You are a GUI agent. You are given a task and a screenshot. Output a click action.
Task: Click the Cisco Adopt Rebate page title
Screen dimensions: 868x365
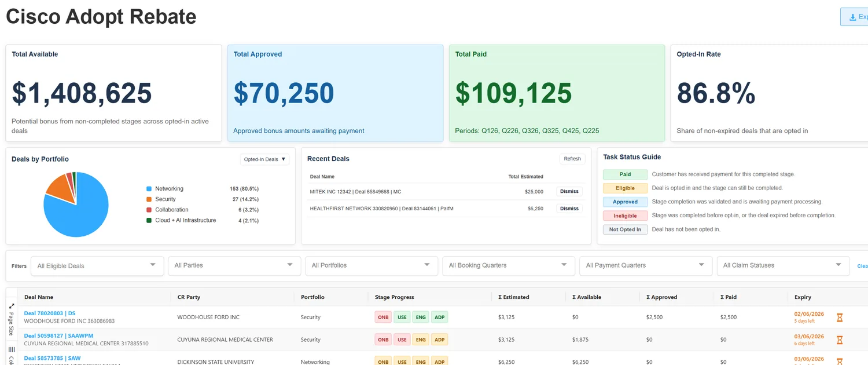coord(101,17)
